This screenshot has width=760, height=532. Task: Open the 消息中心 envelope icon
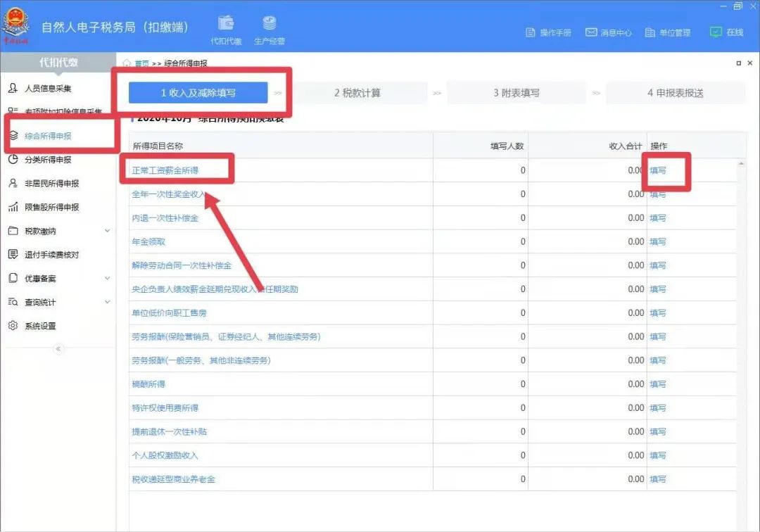tap(591, 32)
